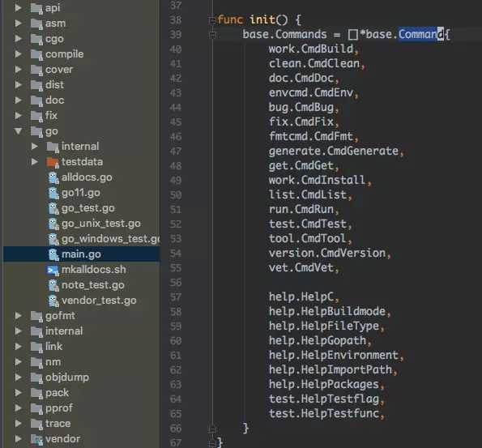Click help.HelpEnvironment in the code
This screenshot has height=448, width=482.
coord(334,355)
